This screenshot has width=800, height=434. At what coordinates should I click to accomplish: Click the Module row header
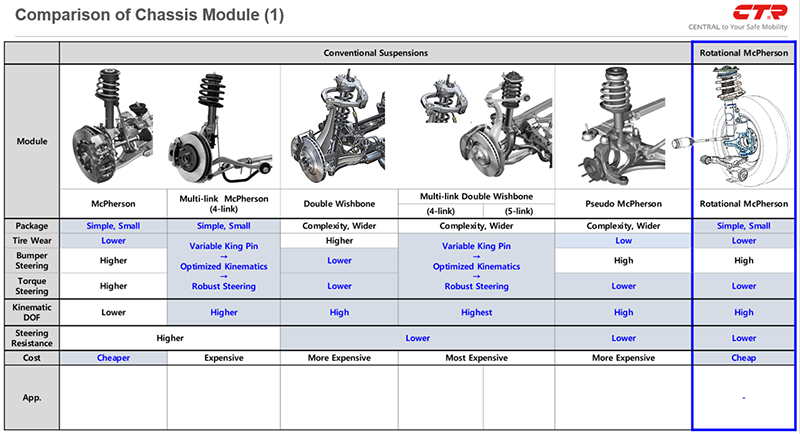31,141
